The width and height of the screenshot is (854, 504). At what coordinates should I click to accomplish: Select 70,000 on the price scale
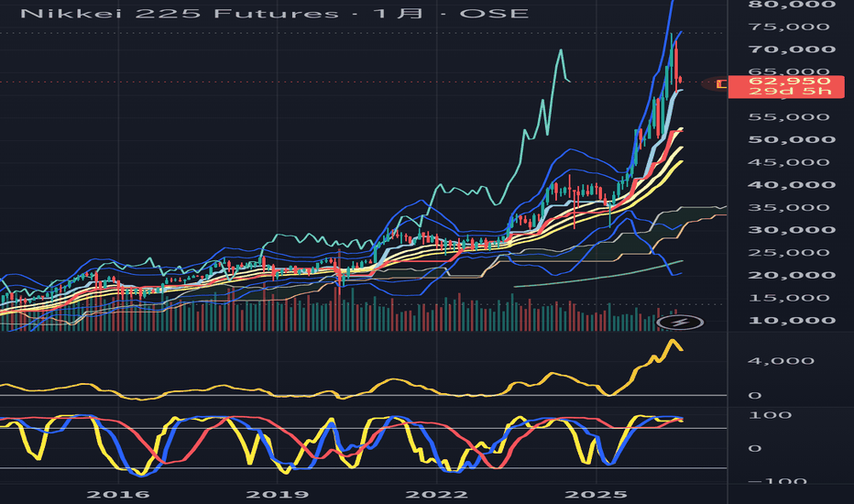tap(792, 49)
